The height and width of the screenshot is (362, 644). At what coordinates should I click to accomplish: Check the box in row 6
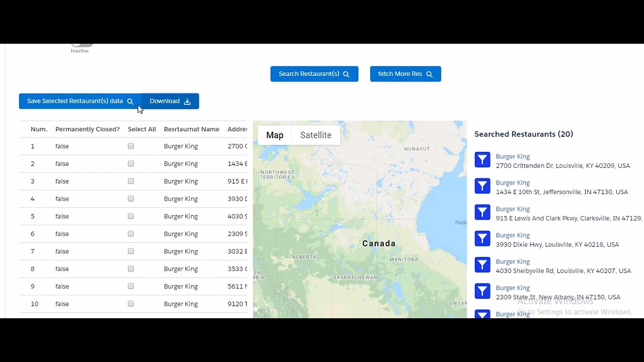pos(131,234)
